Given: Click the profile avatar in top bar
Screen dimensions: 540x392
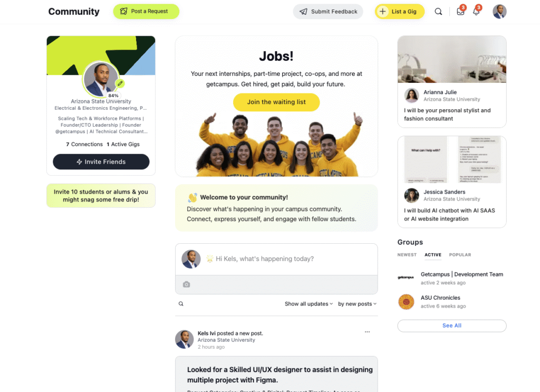Looking at the screenshot, I should click(499, 12).
